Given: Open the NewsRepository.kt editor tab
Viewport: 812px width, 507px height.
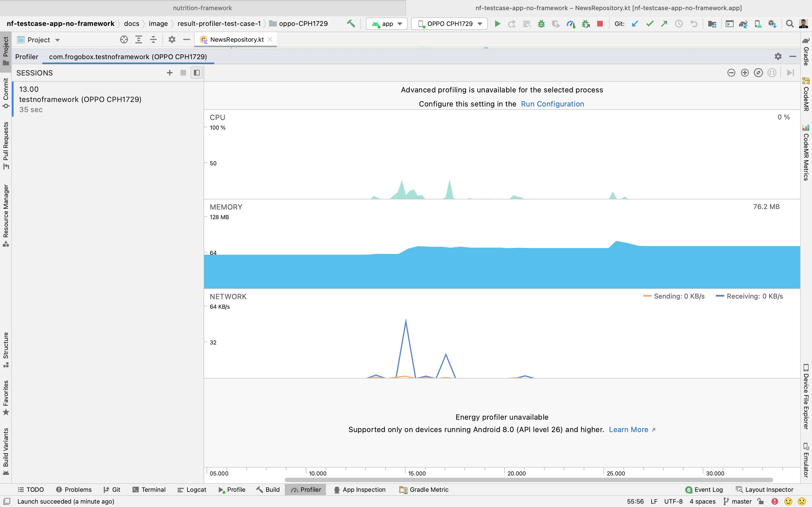Looking at the screenshot, I should click(237, 39).
